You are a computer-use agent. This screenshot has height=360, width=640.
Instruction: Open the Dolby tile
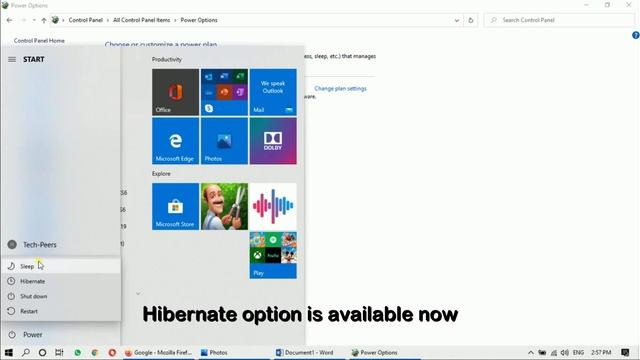pos(273,141)
